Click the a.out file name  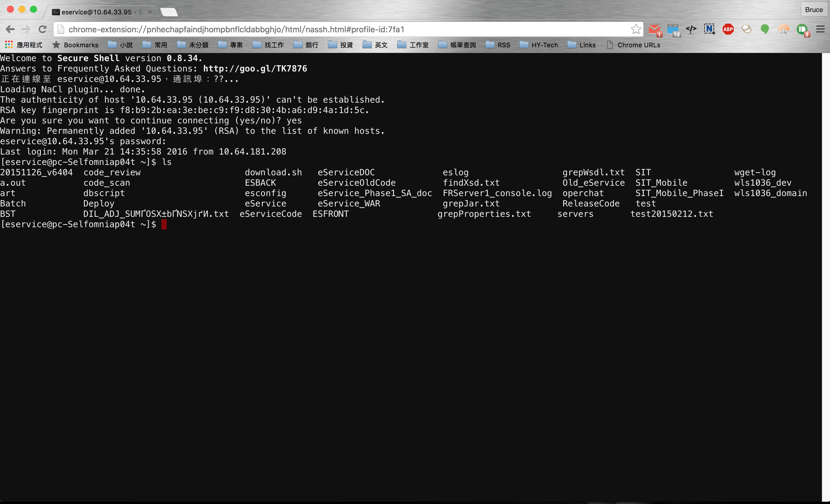point(13,183)
